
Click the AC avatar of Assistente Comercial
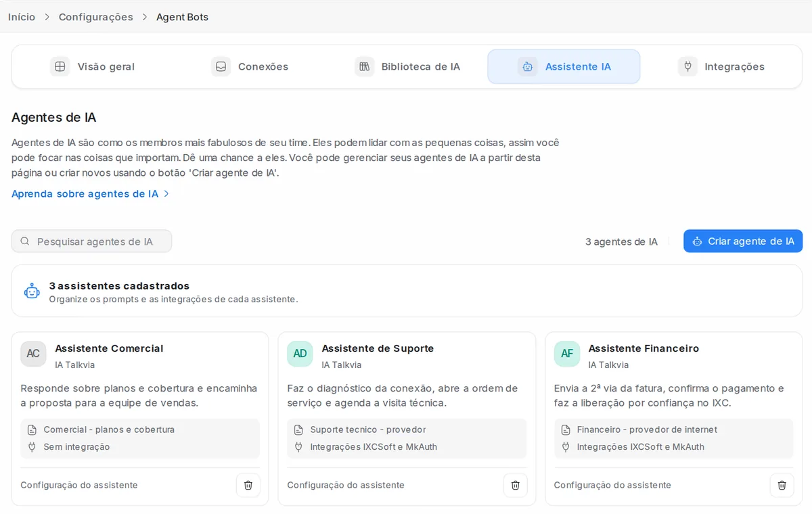click(33, 354)
